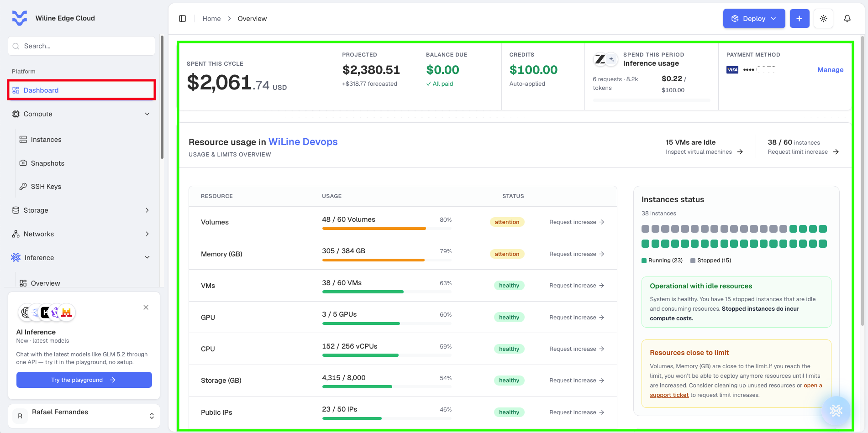Switch theme with the sun icon
Image resolution: width=868 pixels, height=433 pixels.
[x=824, y=19]
